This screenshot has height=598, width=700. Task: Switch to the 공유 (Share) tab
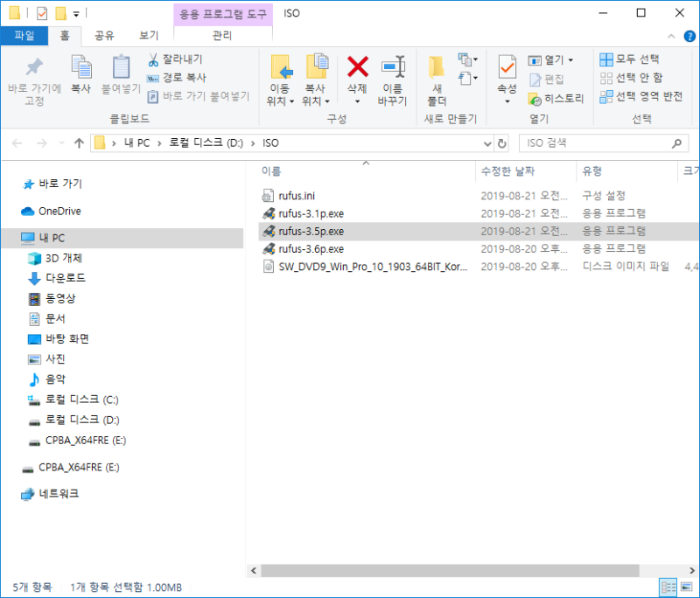click(x=104, y=36)
